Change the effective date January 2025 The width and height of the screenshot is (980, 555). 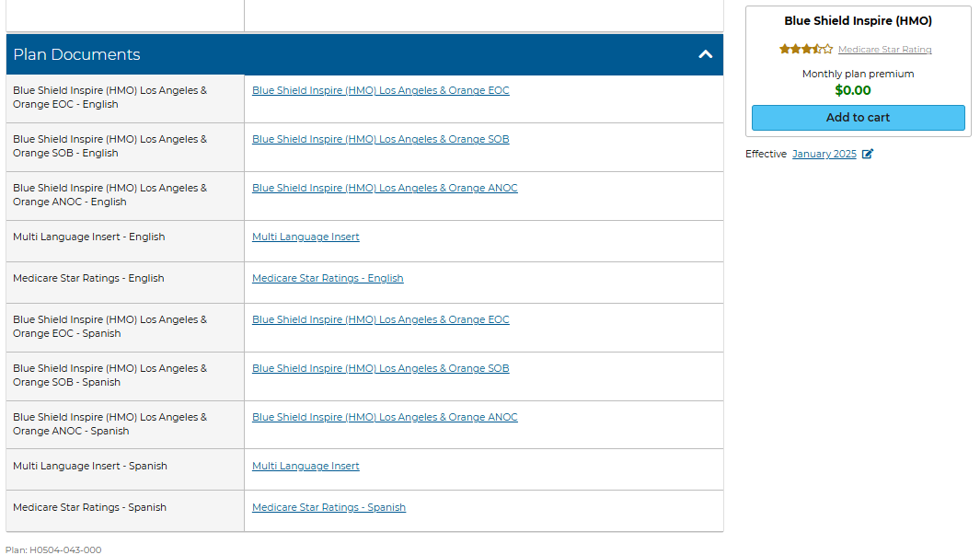pyautogui.click(x=824, y=154)
